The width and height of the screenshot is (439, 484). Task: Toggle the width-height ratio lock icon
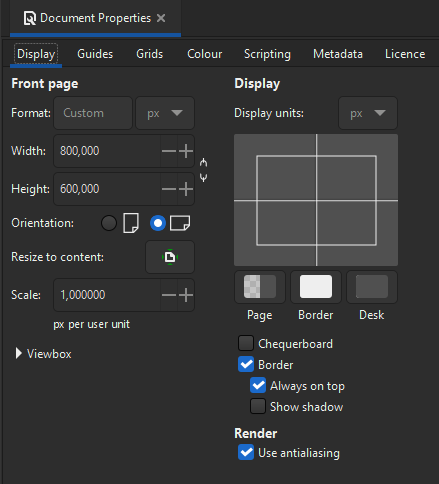203,170
